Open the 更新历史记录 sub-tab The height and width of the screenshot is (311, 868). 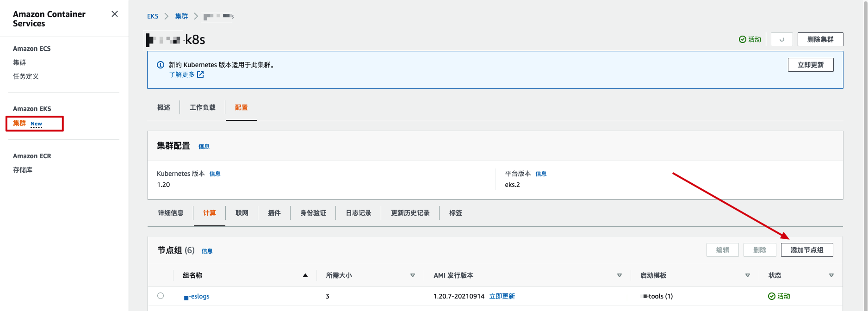point(410,213)
